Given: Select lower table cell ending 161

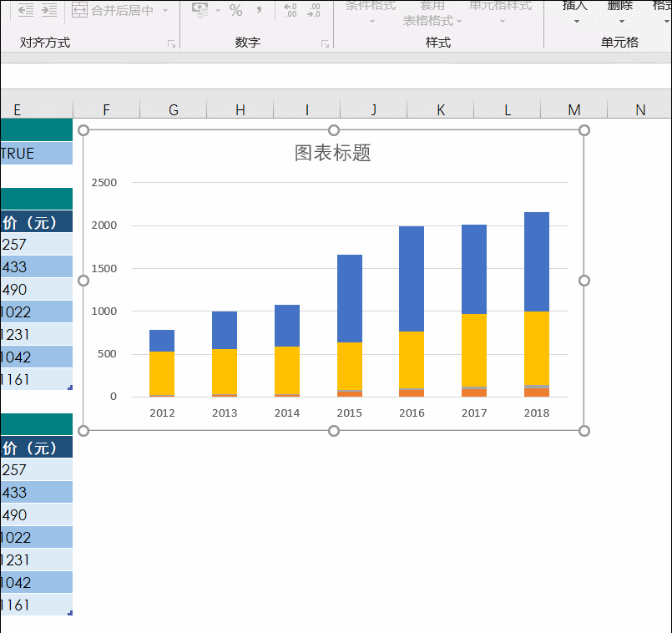Looking at the screenshot, I should point(37,605).
